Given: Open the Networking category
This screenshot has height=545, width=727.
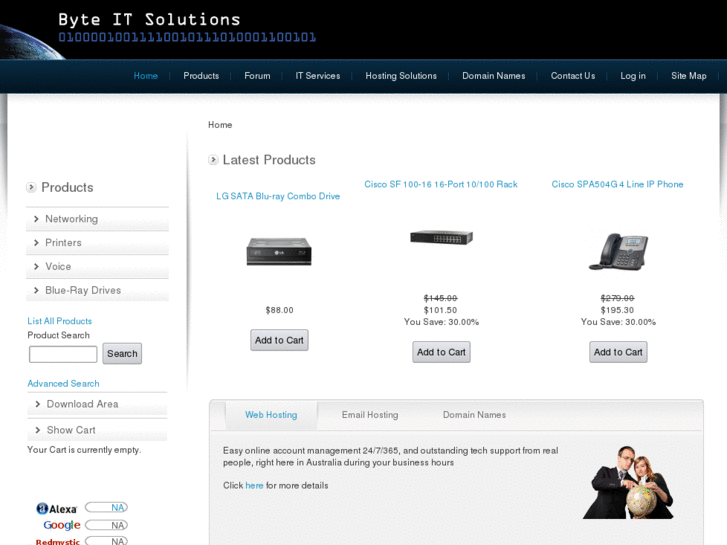Looking at the screenshot, I should [x=97, y=219].
